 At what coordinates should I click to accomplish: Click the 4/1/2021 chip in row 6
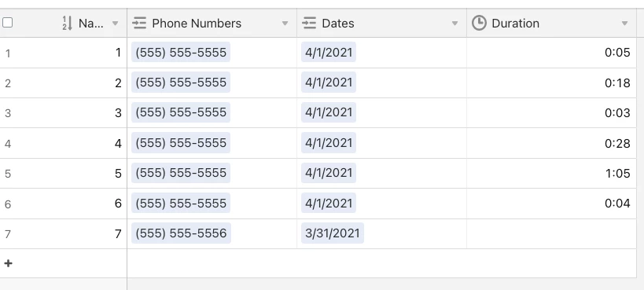329,204
